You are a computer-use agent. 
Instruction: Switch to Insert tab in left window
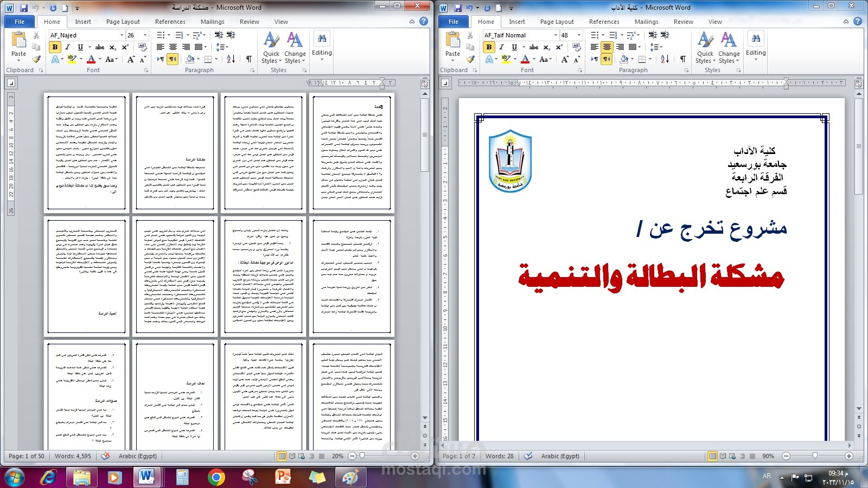coord(83,22)
